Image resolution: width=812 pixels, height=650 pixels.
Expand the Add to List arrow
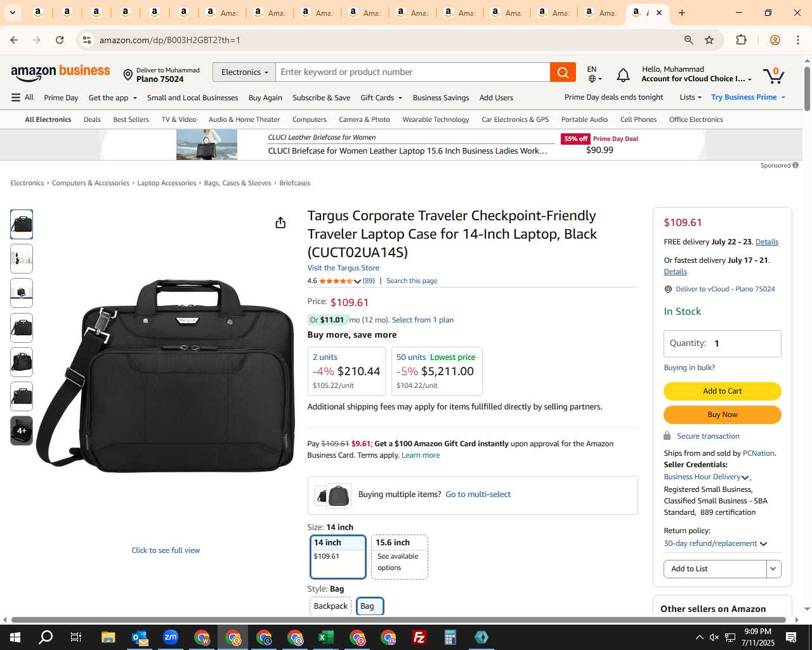click(x=773, y=569)
